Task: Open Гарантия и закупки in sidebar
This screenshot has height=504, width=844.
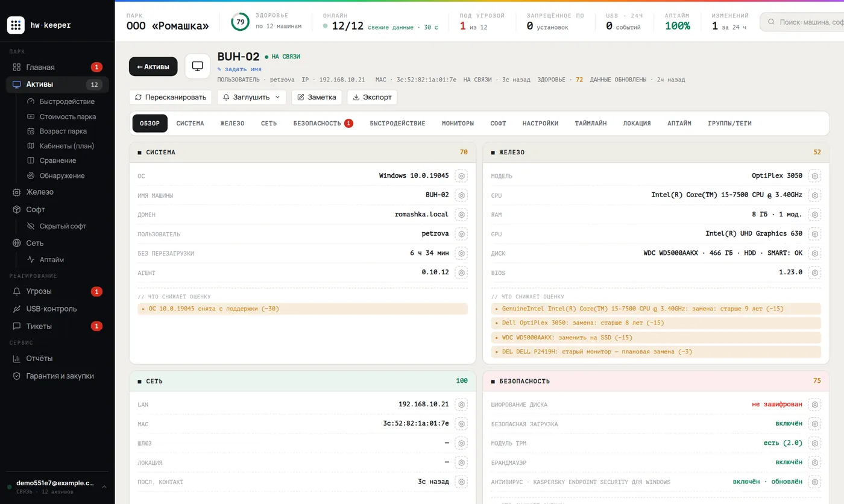Action: click(x=57, y=376)
